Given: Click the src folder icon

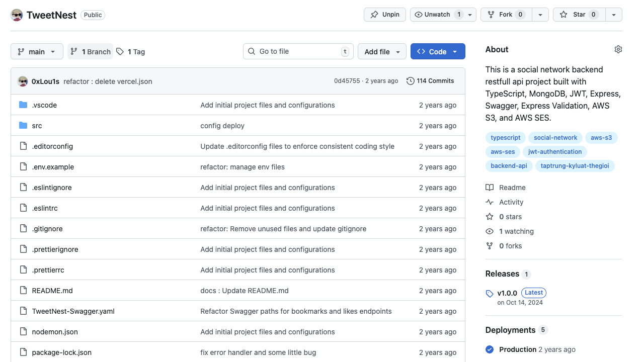Looking at the screenshot, I should coord(23,126).
